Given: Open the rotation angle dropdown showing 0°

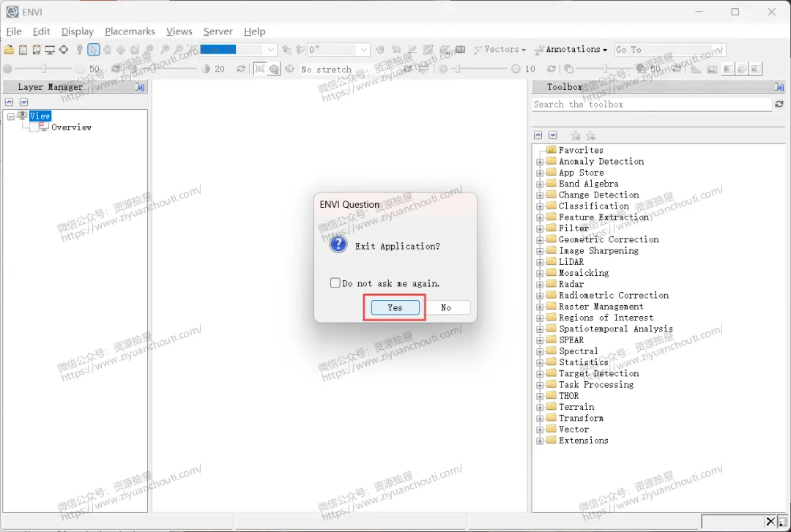Looking at the screenshot, I should pos(338,50).
